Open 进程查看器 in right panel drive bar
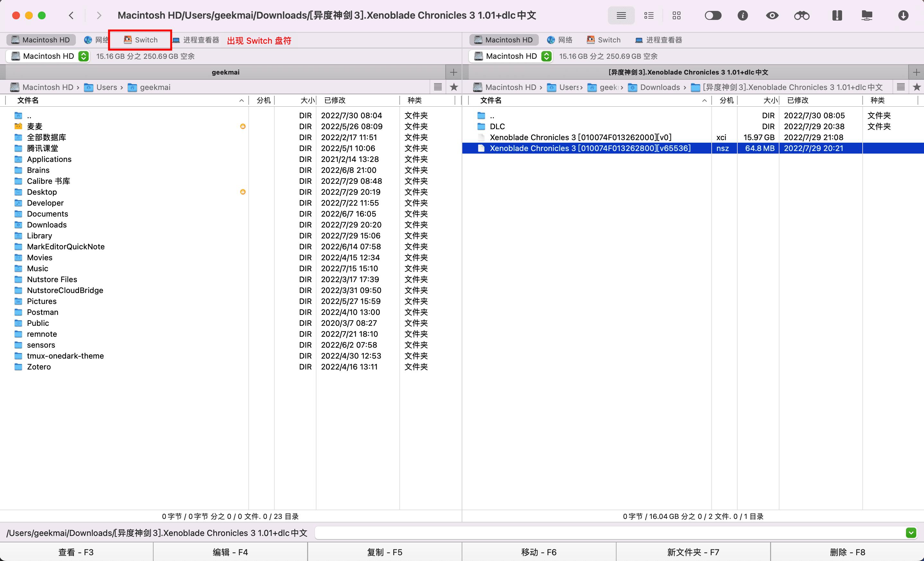This screenshot has height=561, width=924. pos(659,40)
